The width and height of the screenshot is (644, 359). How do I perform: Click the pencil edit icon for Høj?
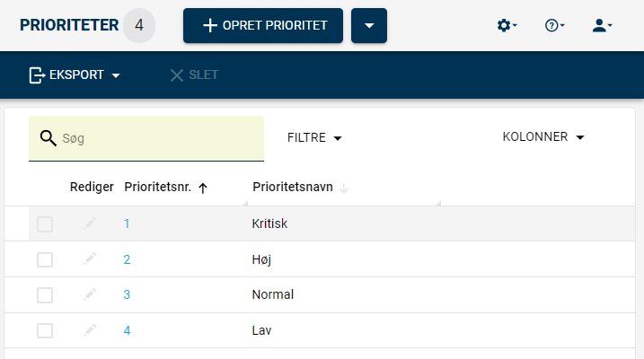[90, 258]
